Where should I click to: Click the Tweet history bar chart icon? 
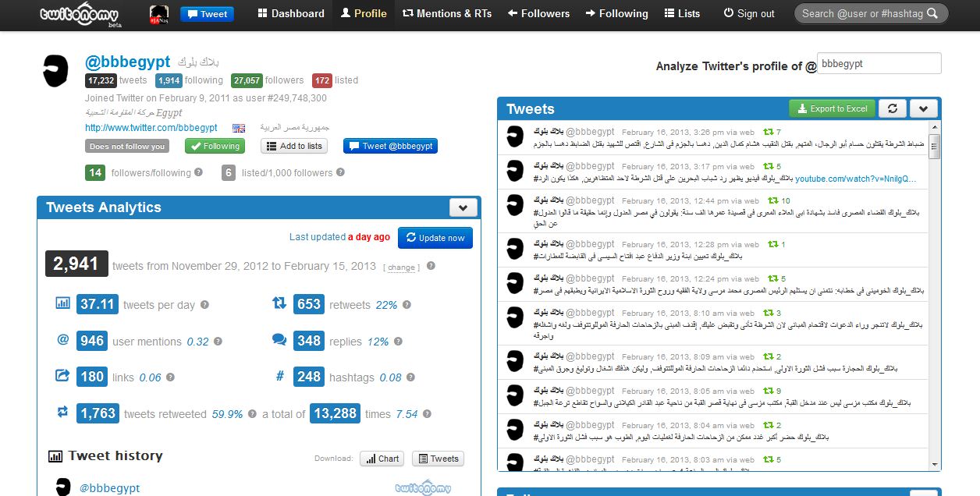coord(55,456)
